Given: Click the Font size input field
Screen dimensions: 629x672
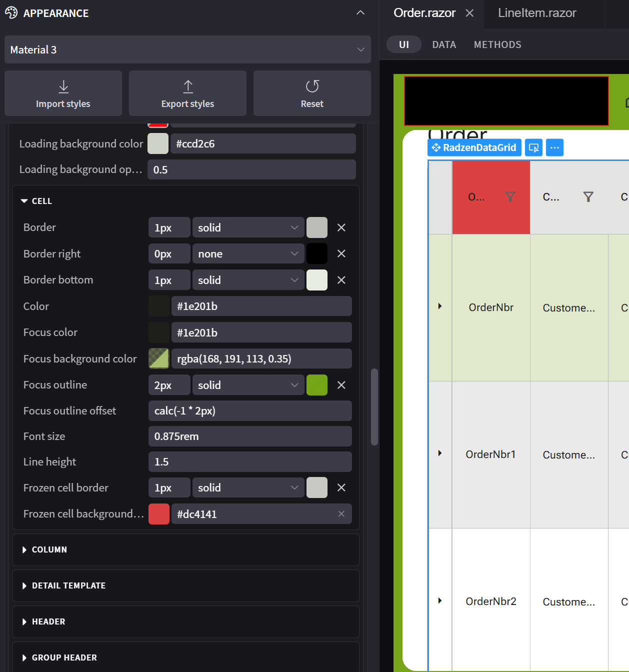Looking at the screenshot, I should [x=250, y=436].
